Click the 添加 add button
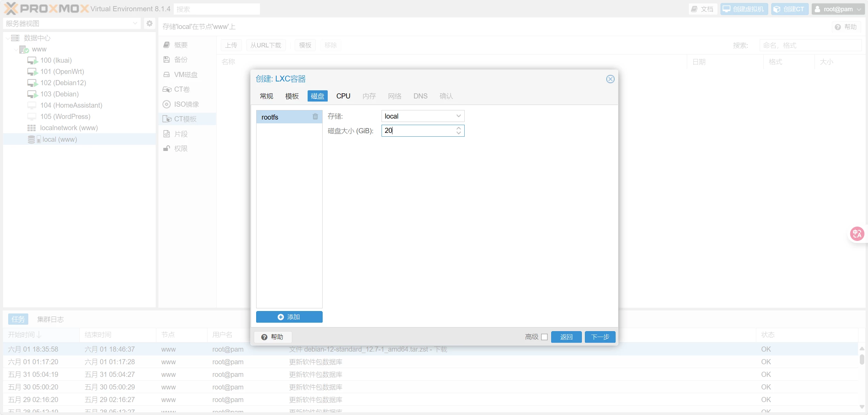 (x=289, y=317)
